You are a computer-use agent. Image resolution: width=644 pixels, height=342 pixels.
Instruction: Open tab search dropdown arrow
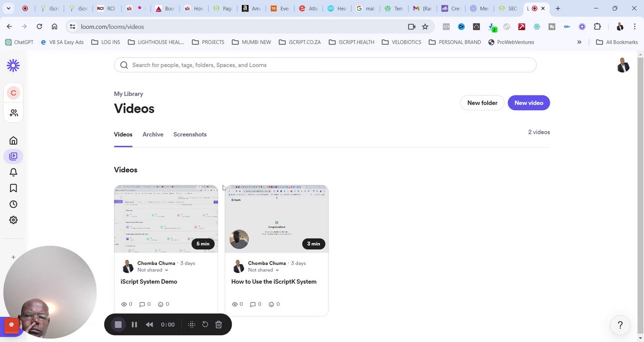coord(10,9)
